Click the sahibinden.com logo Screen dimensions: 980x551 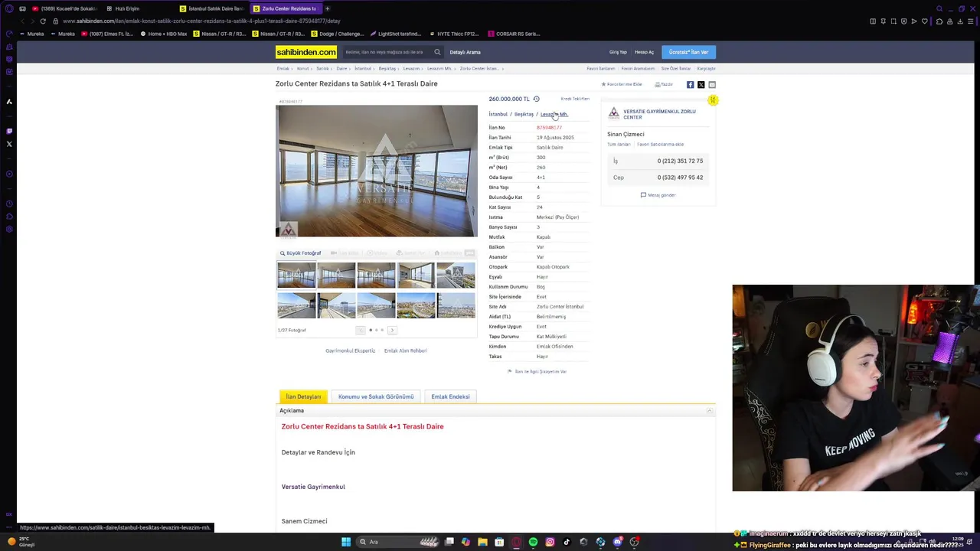(306, 52)
